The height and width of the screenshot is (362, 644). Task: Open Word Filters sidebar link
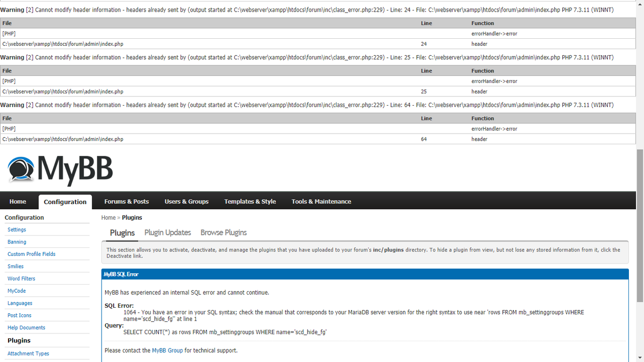21,279
